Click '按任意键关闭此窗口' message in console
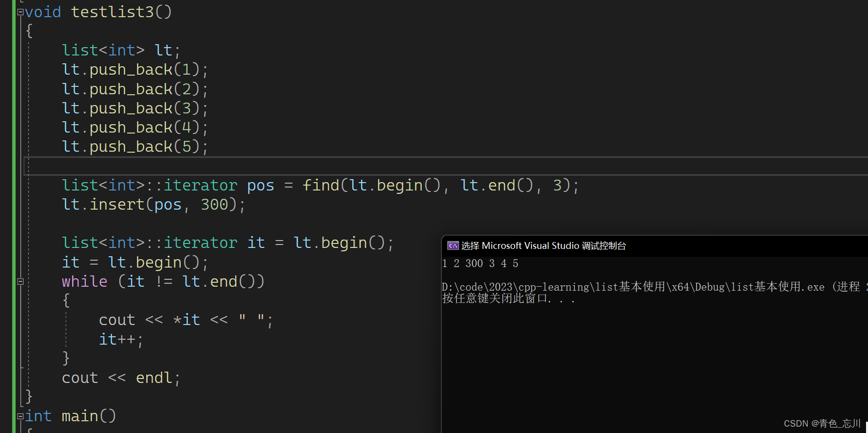Screen dimensions: 868x433 tap(509, 298)
